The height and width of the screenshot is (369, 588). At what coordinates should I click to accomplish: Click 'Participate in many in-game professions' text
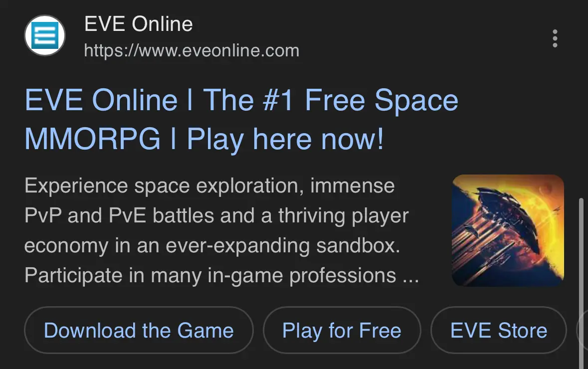(210, 276)
